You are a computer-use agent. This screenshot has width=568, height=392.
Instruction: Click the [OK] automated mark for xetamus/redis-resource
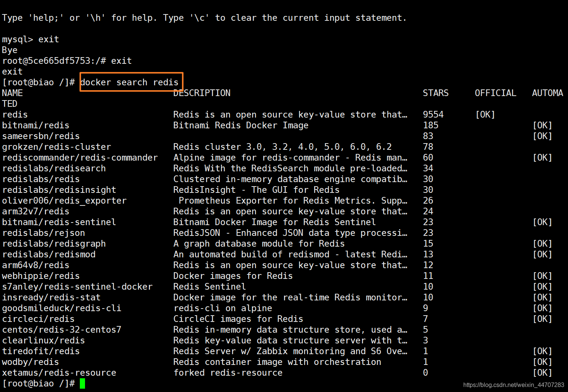(x=542, y=373)
